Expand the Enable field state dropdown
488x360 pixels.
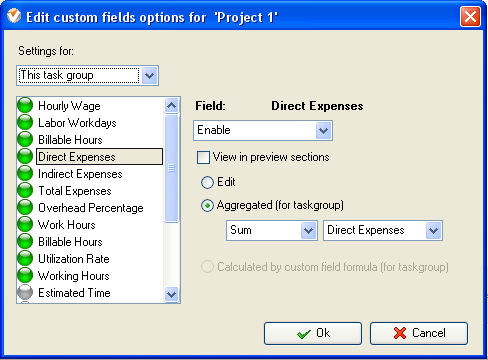323,130
